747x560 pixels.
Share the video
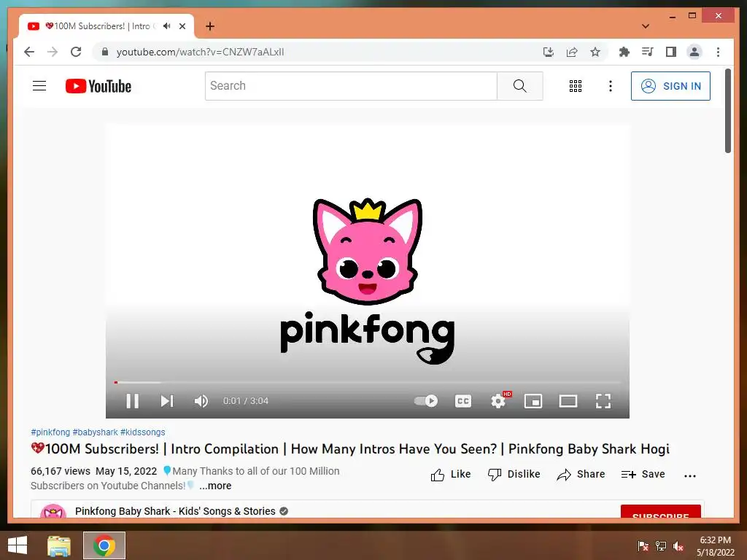(581, 474)
